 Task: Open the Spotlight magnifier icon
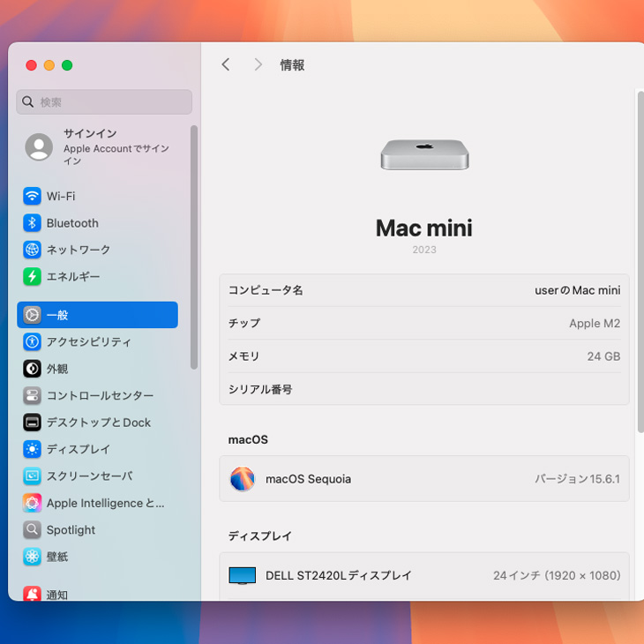pyautogui.click(x=32, y=530)
